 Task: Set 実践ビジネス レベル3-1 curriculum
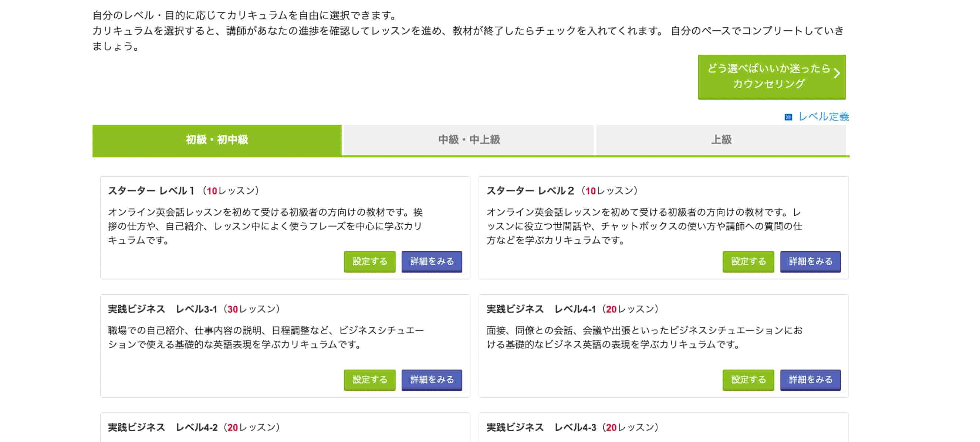369,380
